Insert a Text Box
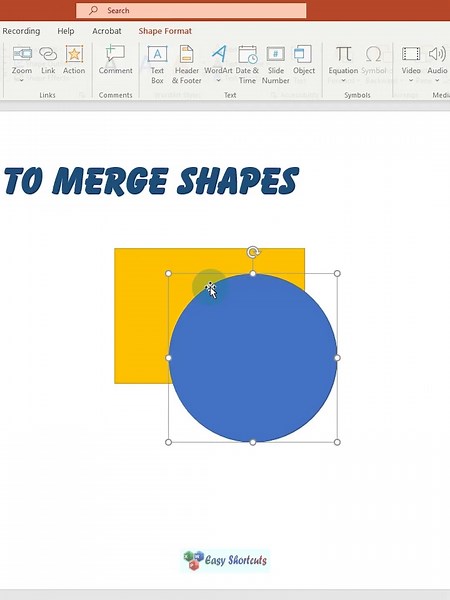The image size is (450, 600). [x=157, y=64]
